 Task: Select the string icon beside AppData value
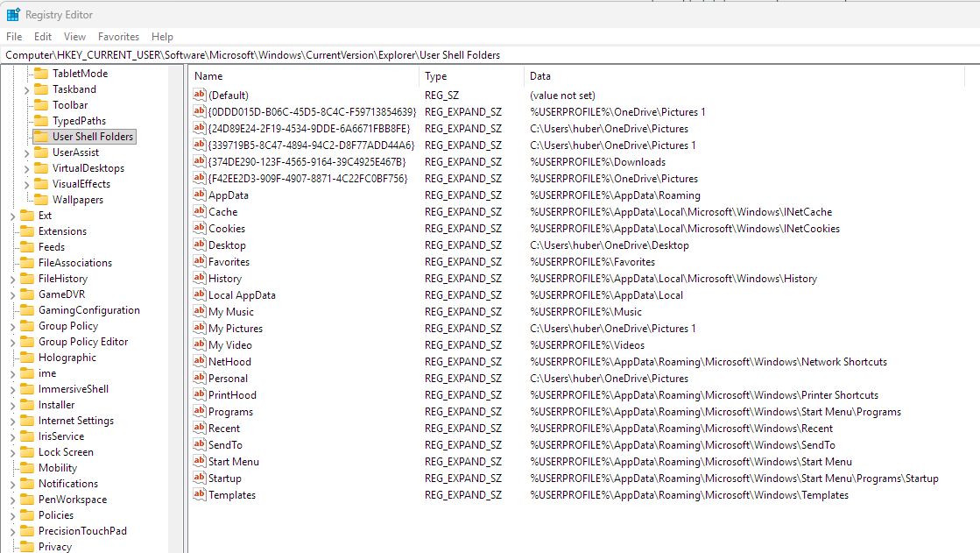pos(200,195)
